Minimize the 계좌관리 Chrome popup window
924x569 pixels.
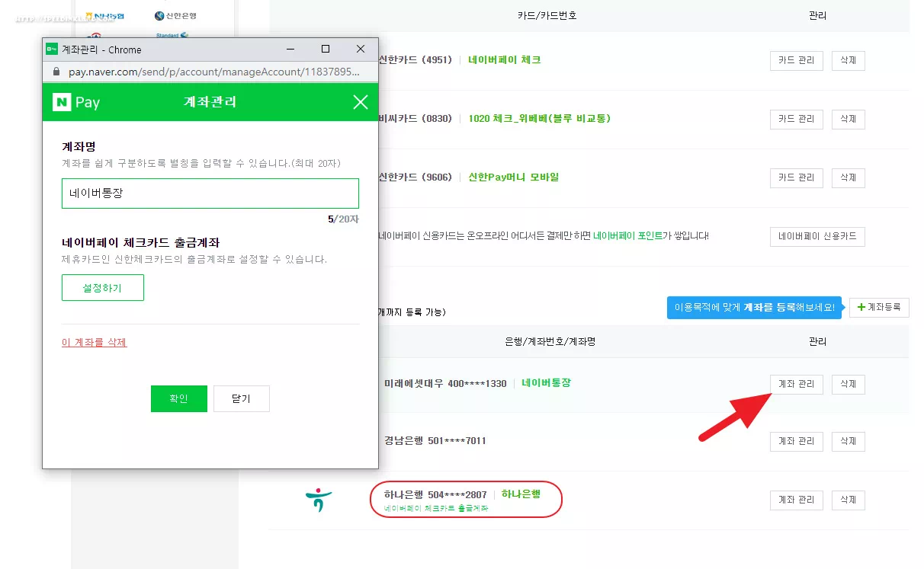coord(290,50)
